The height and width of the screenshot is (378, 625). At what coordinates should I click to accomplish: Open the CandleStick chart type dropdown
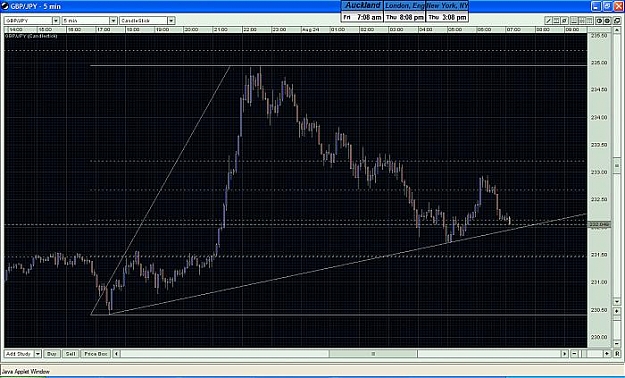click(x=147, y=20)
